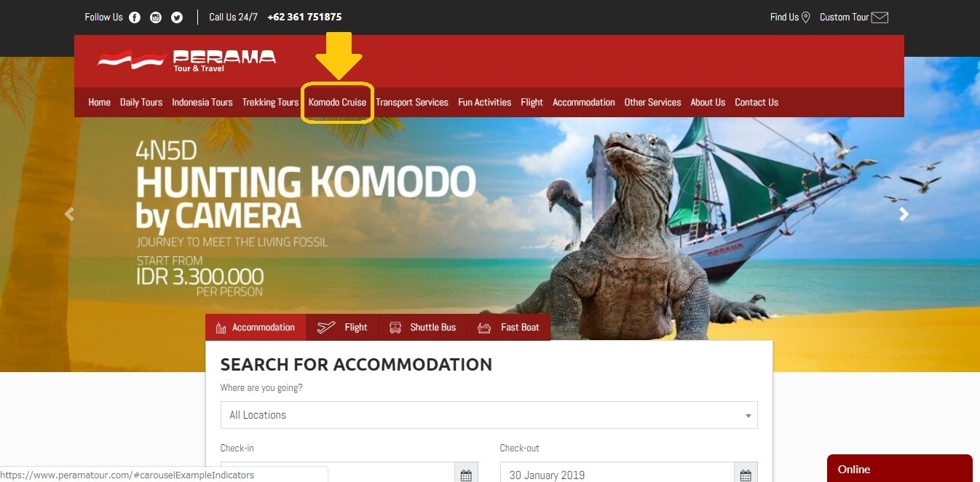The image size is (980, 482).
Task: Open the Trekking Tours menu item
Action: [x=270, y=103]
